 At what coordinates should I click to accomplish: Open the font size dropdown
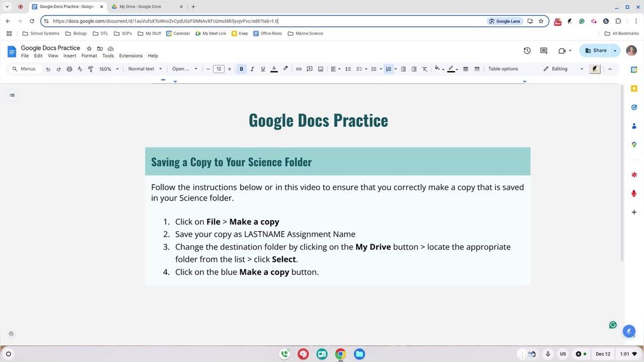coord(218,69)
